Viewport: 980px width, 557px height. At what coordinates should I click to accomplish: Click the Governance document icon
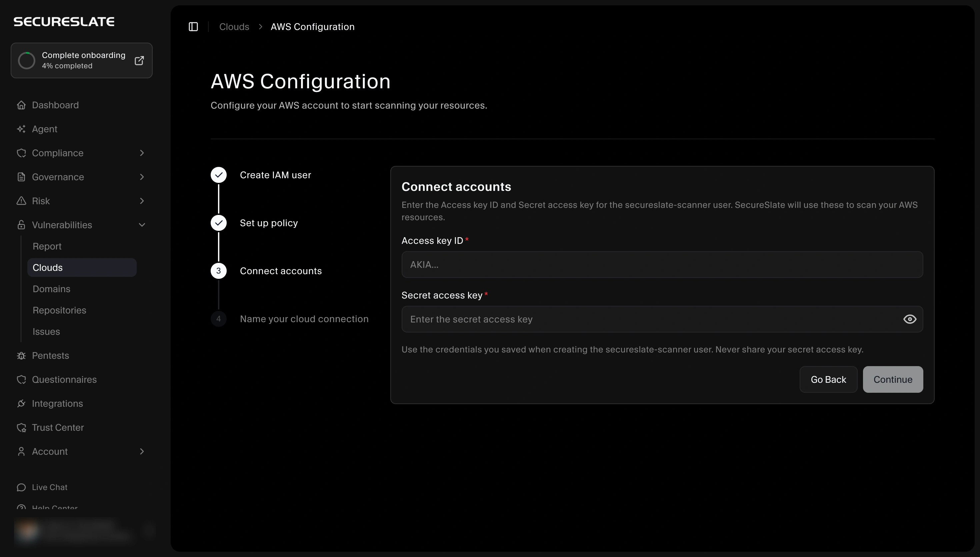pyautogui.click(x=21, y=177)
